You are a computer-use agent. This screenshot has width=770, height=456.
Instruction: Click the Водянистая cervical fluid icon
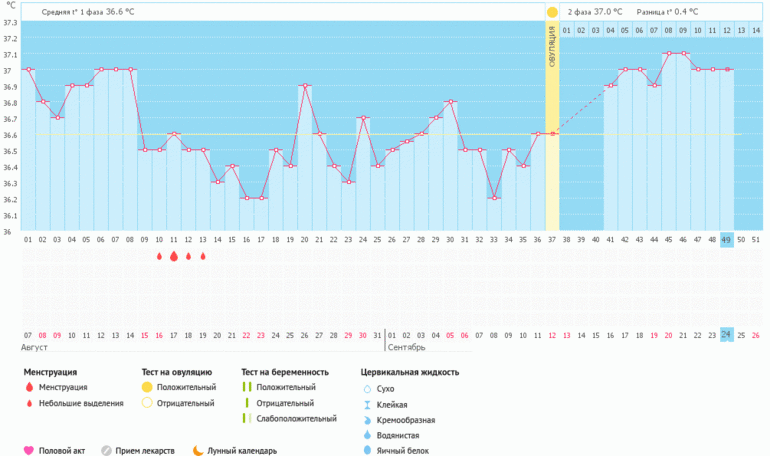367,436
